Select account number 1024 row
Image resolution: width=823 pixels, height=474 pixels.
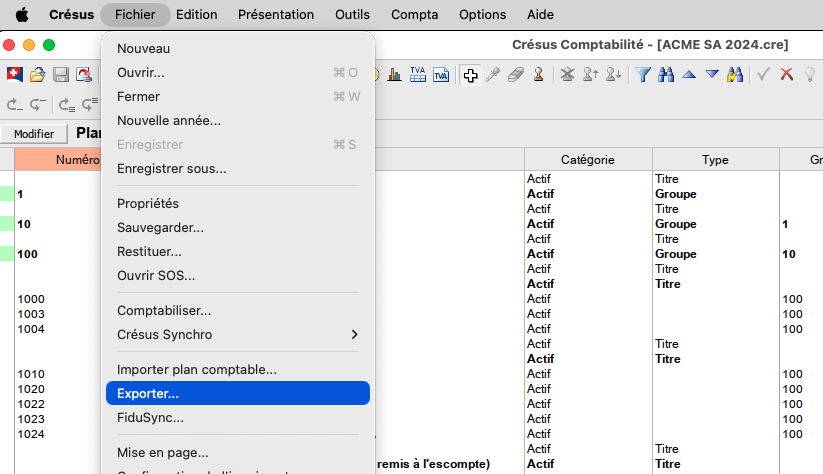tap(31, 434)
